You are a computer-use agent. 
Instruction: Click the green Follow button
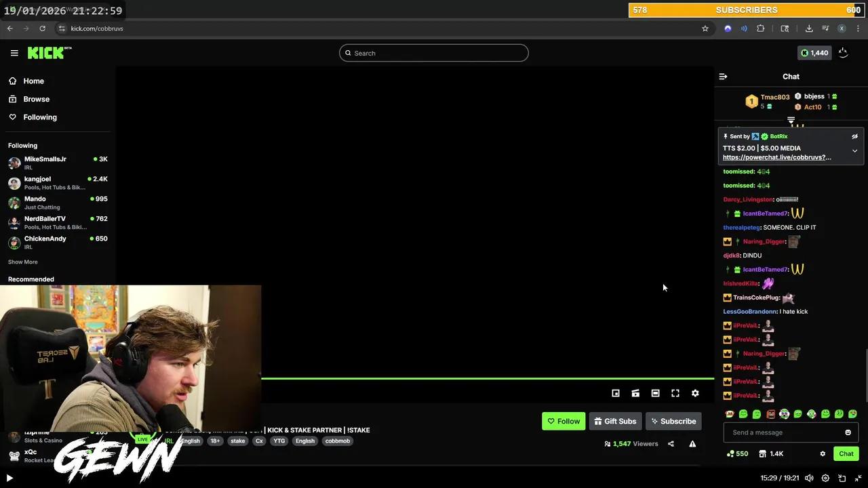point(564,421)
